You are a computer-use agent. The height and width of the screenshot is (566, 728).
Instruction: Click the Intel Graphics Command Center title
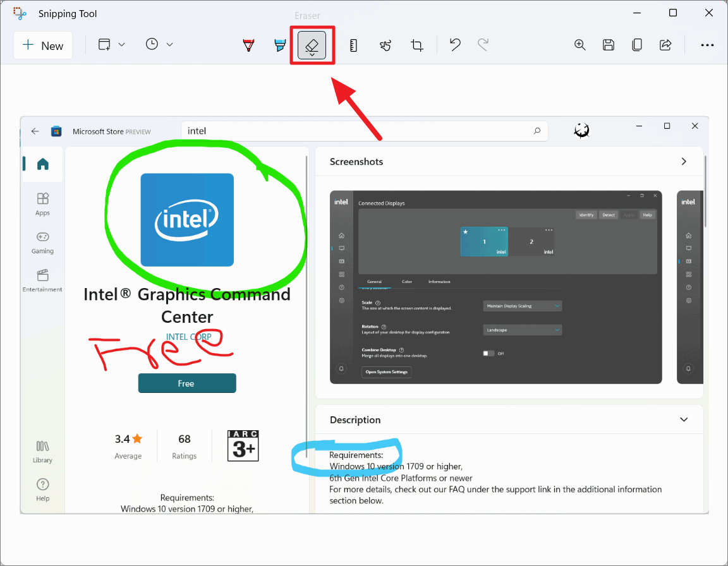pyautogui.click(x=187, y=305)
